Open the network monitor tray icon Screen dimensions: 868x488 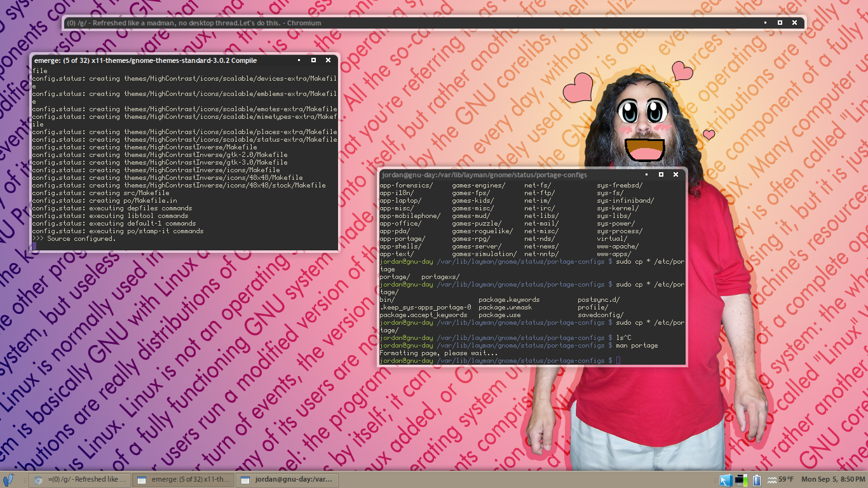pyautogui.click(x=742, y=480)
